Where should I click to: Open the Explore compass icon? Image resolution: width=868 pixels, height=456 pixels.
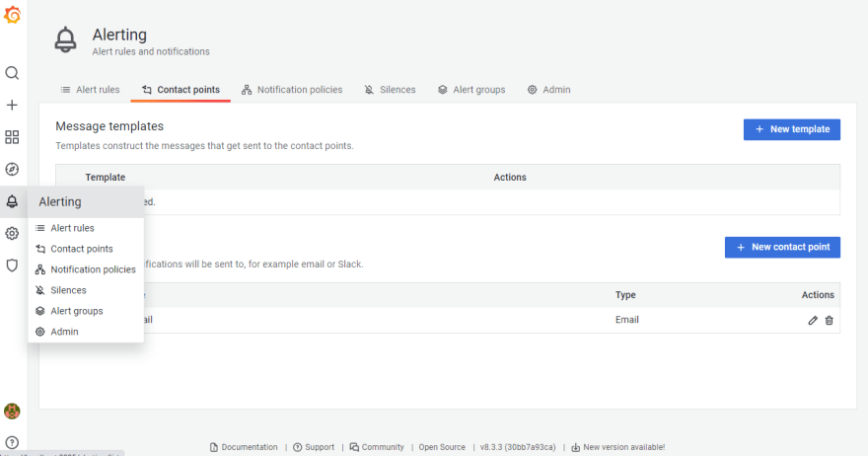coord(12,169)
